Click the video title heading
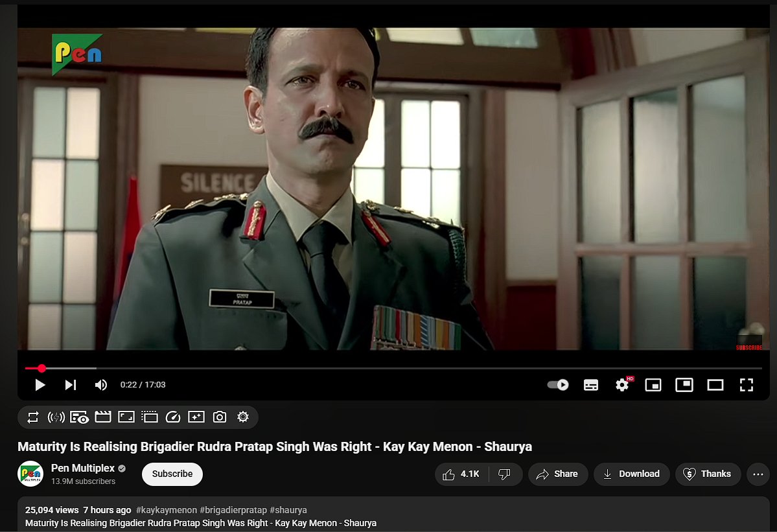The image size is (777, 532). [275, 447]
